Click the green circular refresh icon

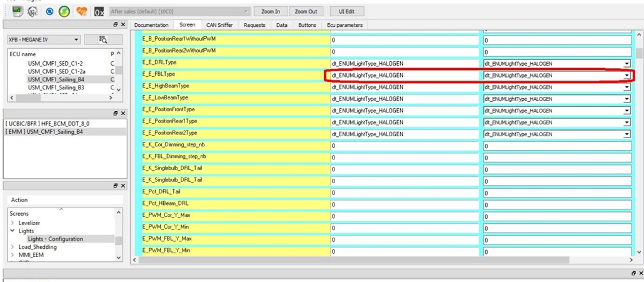[x=64, y=12]
